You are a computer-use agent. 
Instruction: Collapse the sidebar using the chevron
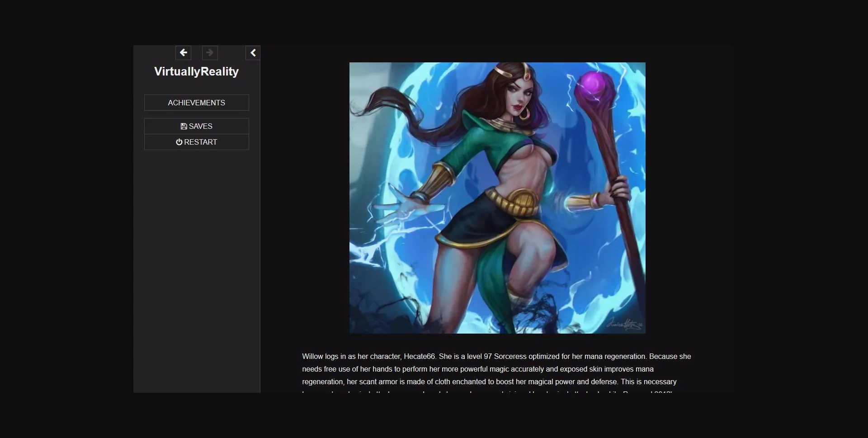coord(253,53)
